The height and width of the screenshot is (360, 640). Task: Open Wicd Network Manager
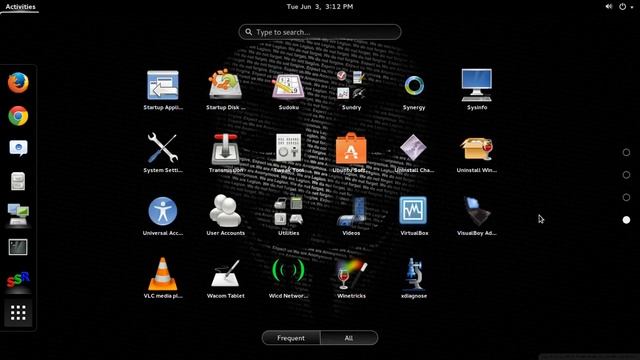(288, 271)
